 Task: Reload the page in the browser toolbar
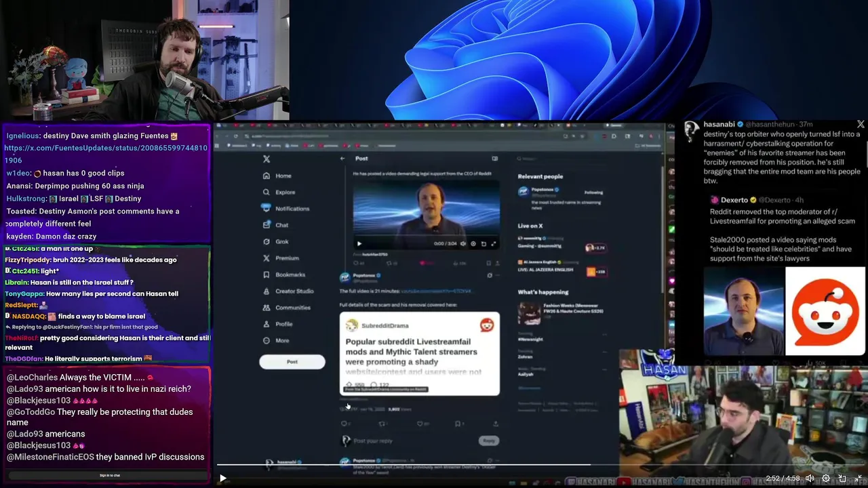[235, 136]
